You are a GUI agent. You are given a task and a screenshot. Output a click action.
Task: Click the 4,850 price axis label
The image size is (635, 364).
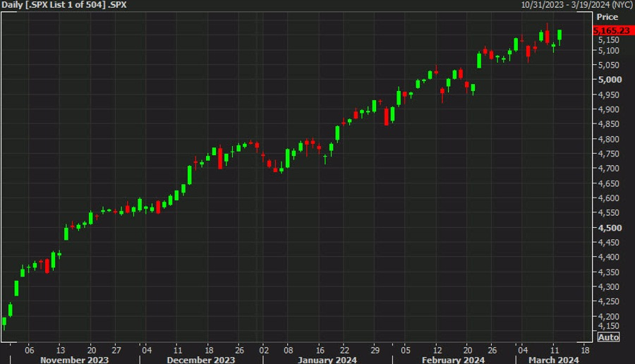[x=609, y=124]
